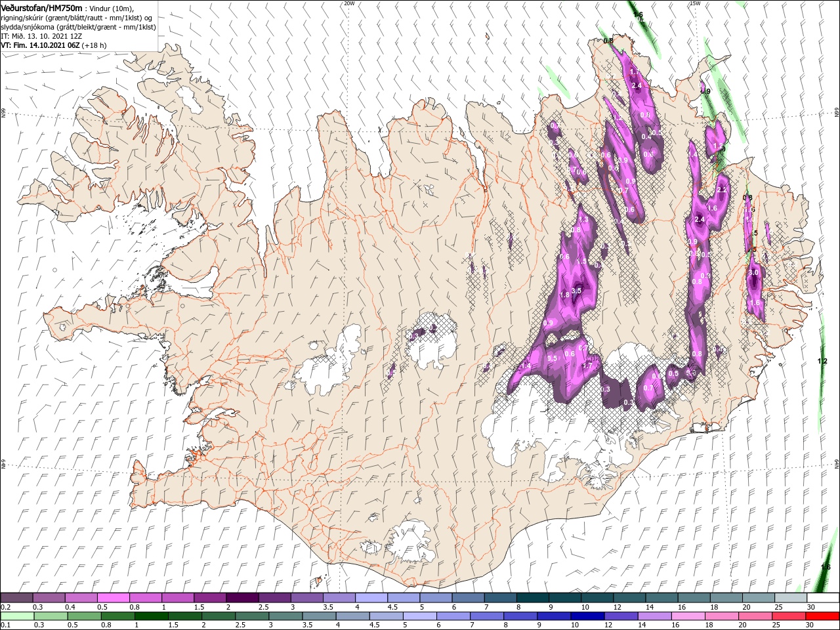Click the 3.0 snowfall value on map
840x630 pixels.
[x=753, y=272]
